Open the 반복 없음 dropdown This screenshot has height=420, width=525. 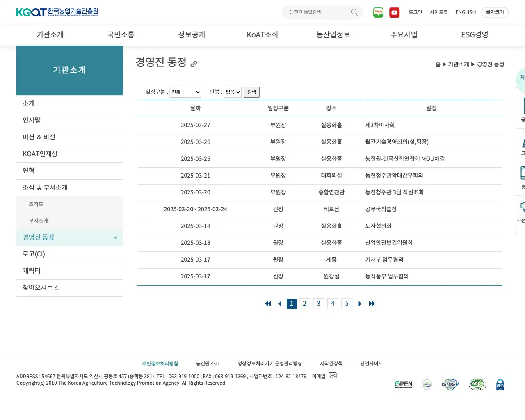pyautogui.click(x=233, y=92)
